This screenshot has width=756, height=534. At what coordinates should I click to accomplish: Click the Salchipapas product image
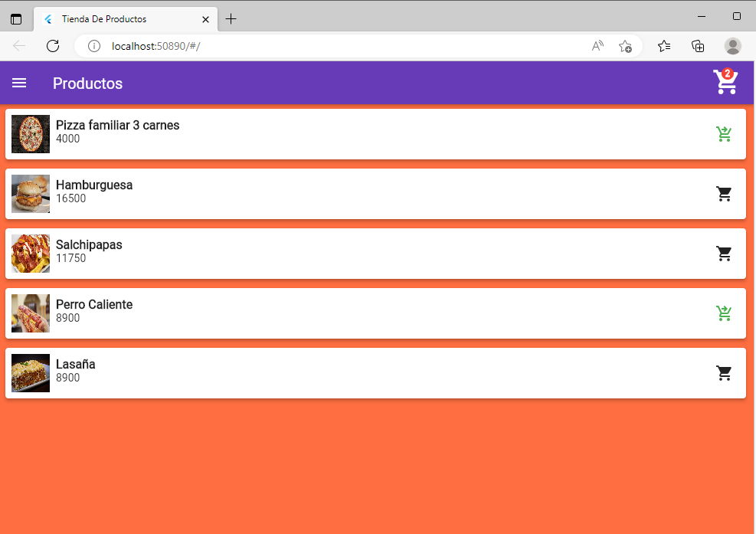click(31, 254)
